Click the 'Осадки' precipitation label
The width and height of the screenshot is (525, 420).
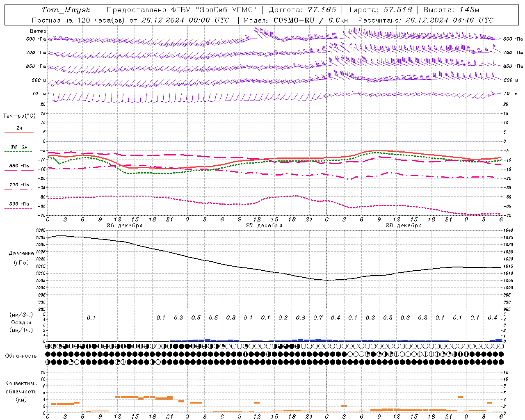(21, 322)
